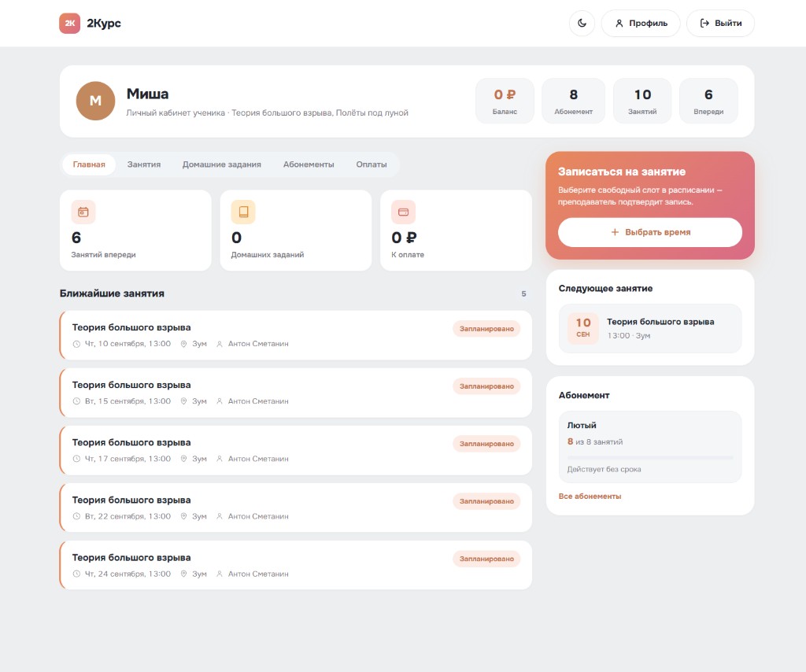Toggle dark mode with moon icon
The width and height of the screenshot is (806, 672).
582,23
